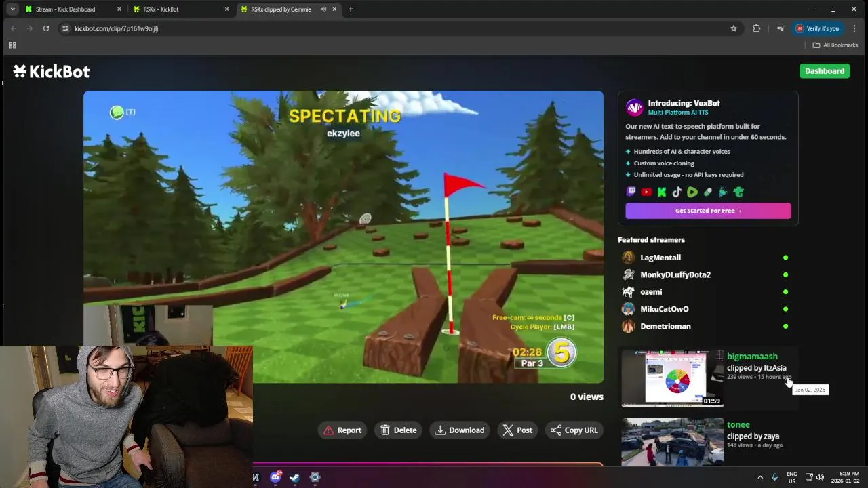Click the pill-shaped platform icon
The width and height of the screenshot is (868, 488).
708,192
